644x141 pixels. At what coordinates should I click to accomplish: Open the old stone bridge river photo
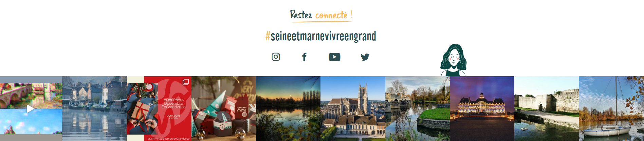click(418, 108)
